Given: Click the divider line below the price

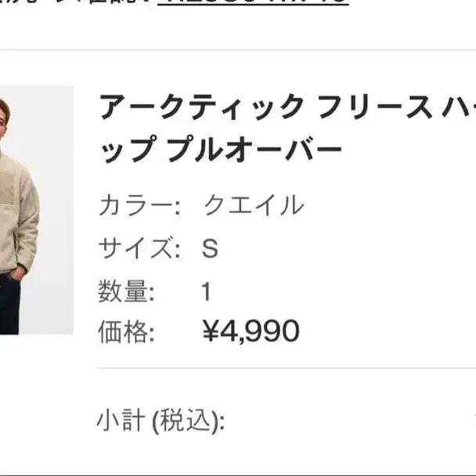Looking at the screenshot, I should [287, 368].
